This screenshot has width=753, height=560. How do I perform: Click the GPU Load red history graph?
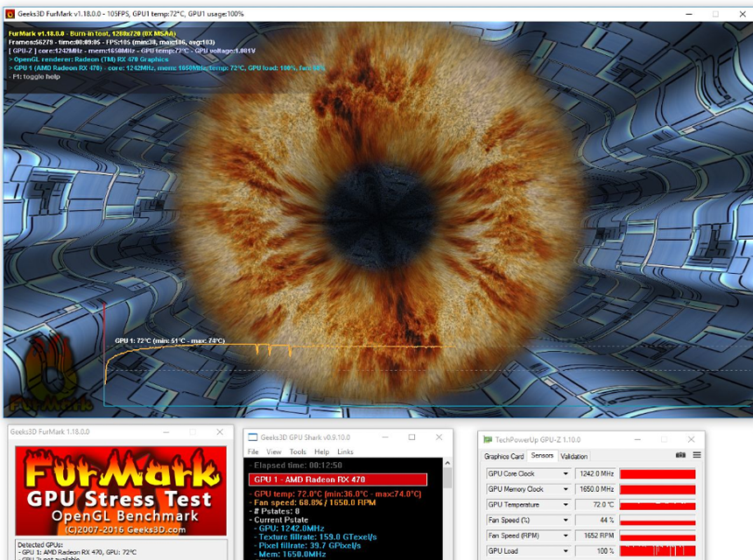pos(658,551)
